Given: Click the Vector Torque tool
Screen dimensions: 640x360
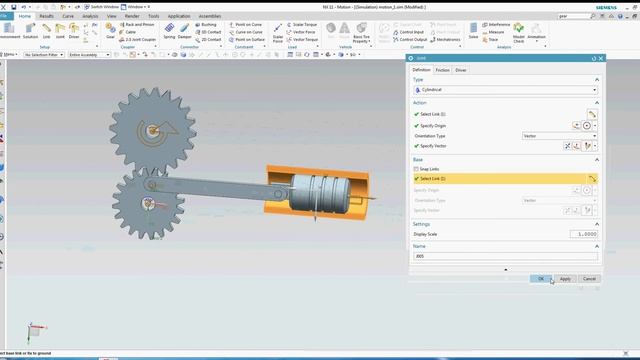Looking at the screenshot, I should pyautogui.click(x=302, y=40).
